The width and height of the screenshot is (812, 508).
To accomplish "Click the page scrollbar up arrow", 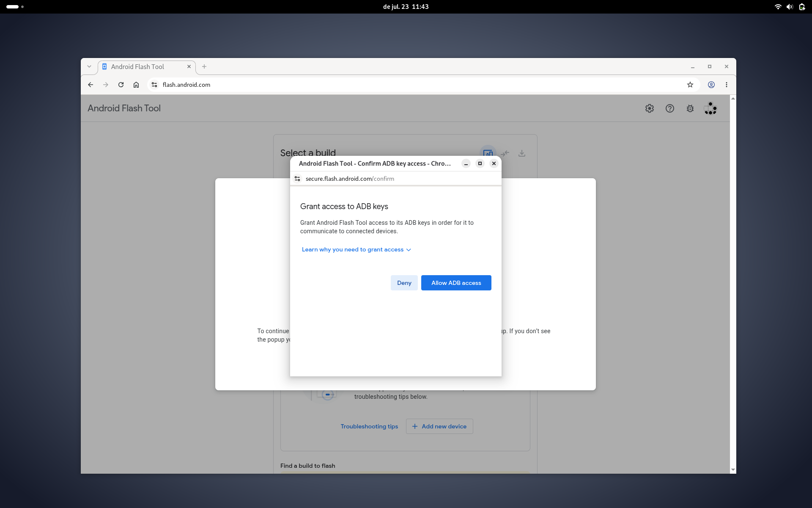I will pyautogui.click(x=733, y=98).
